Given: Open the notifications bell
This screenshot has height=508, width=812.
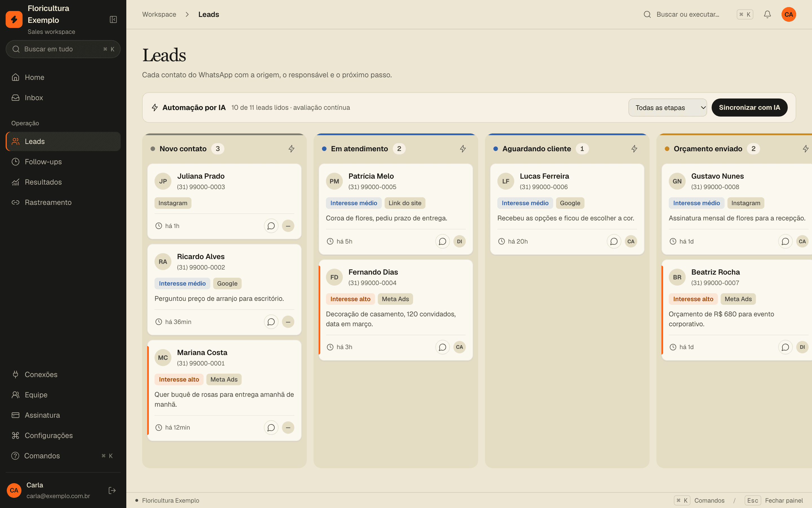Looking at the screenshot, I should (767, 14).
